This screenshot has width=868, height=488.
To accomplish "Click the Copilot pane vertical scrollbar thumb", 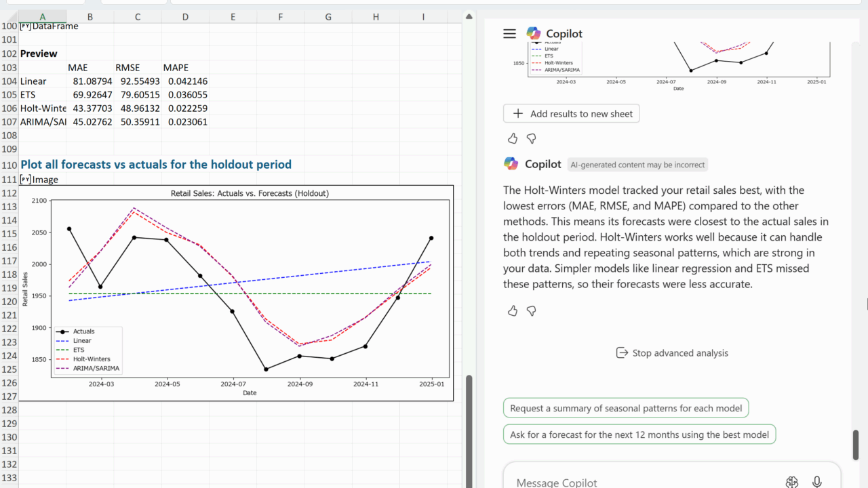I will [856, 444].
